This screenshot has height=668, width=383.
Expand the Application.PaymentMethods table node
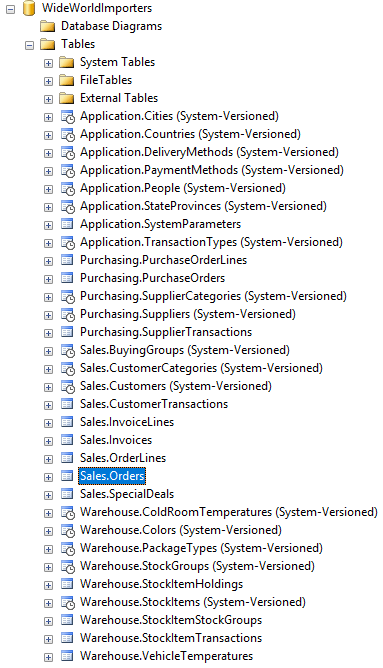[x=49, y=171]
